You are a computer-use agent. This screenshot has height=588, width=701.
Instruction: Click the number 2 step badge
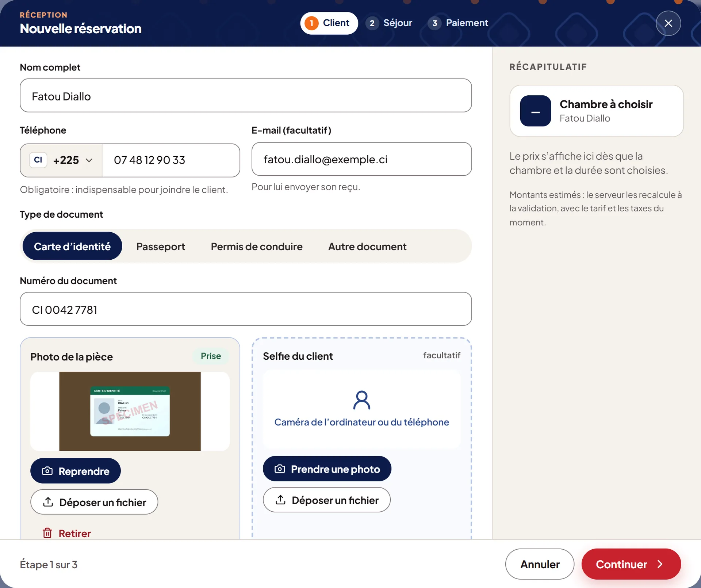pyautogui.click(x=372, y=23)
